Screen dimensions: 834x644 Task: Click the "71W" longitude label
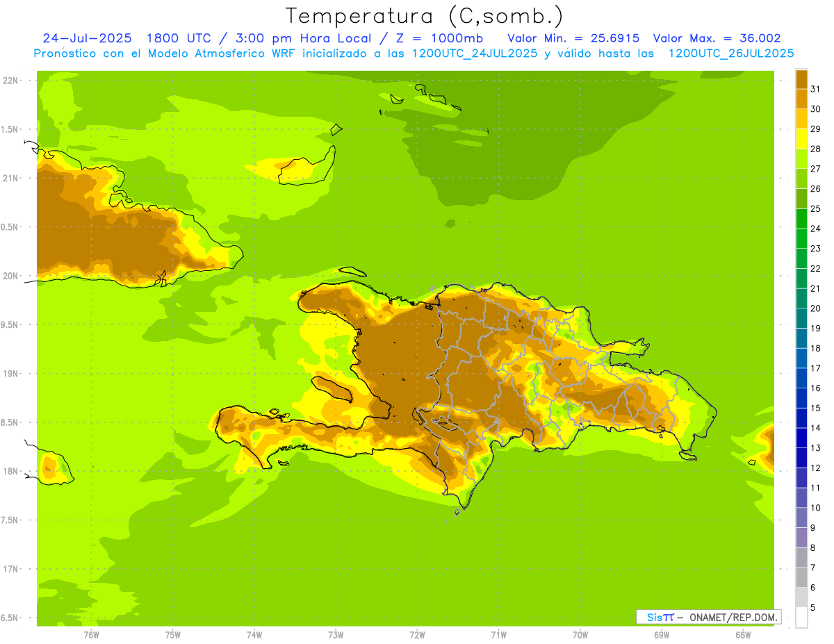coord(498,635)
